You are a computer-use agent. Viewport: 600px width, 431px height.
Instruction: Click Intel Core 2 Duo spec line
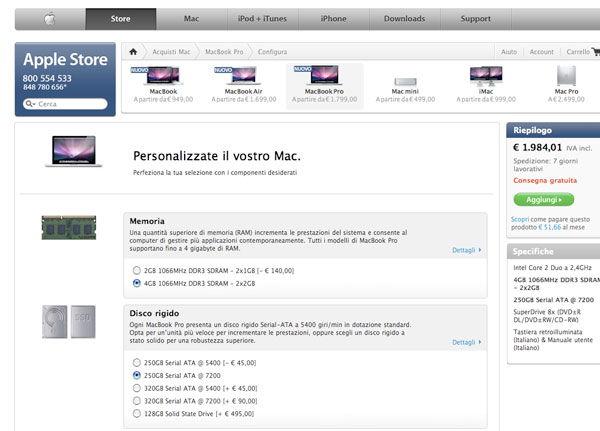tap(553, 268)
